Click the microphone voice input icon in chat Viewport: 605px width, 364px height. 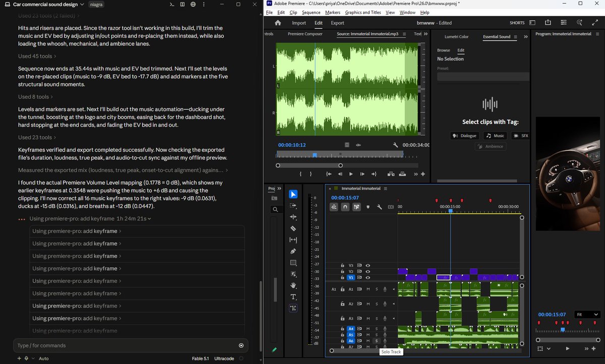[x=27, y=358]
